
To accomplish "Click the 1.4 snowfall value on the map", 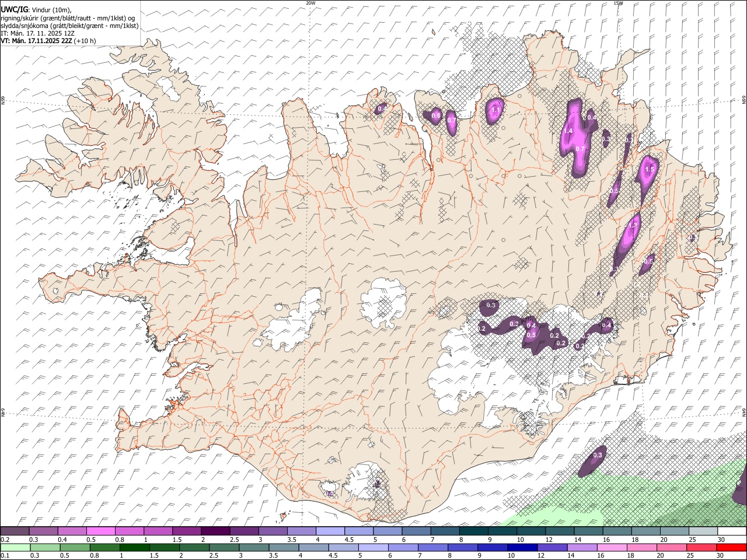I will coord(568,131).
